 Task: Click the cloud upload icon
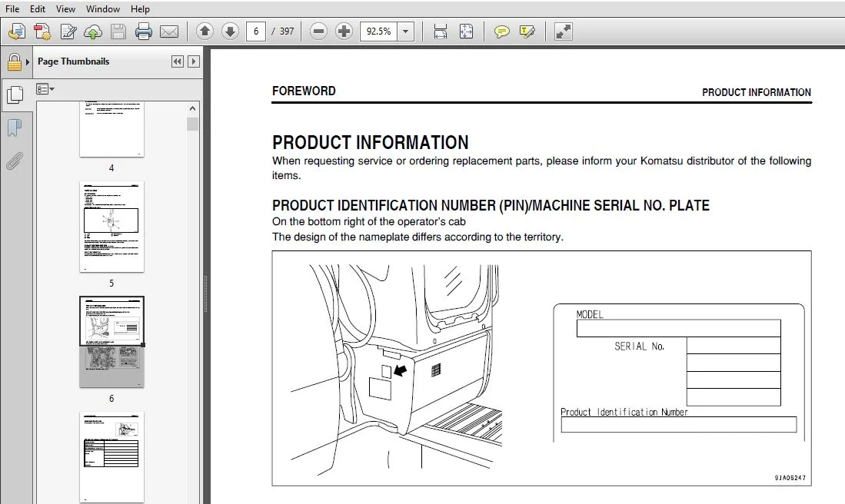pyautogui.click(x=93, y=31)
